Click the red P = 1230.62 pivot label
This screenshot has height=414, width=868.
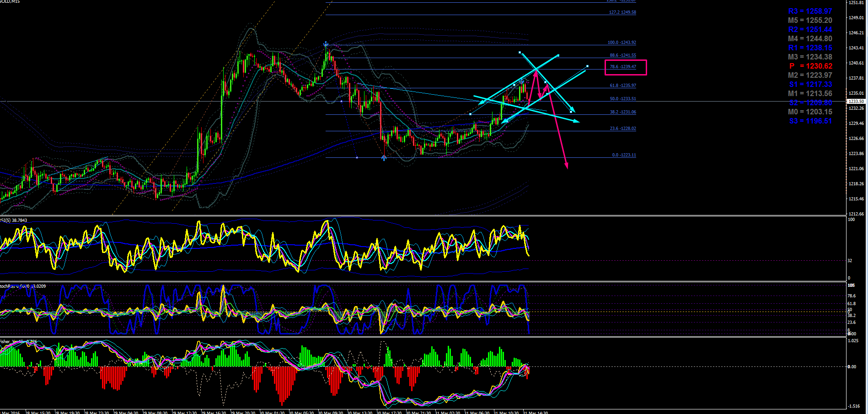(x=811, y=66)
